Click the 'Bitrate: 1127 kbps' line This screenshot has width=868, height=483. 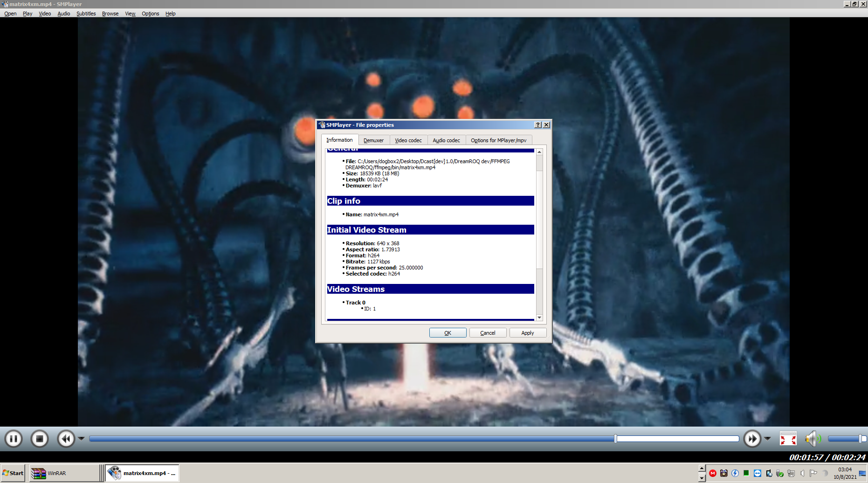[x=368, y=262]
